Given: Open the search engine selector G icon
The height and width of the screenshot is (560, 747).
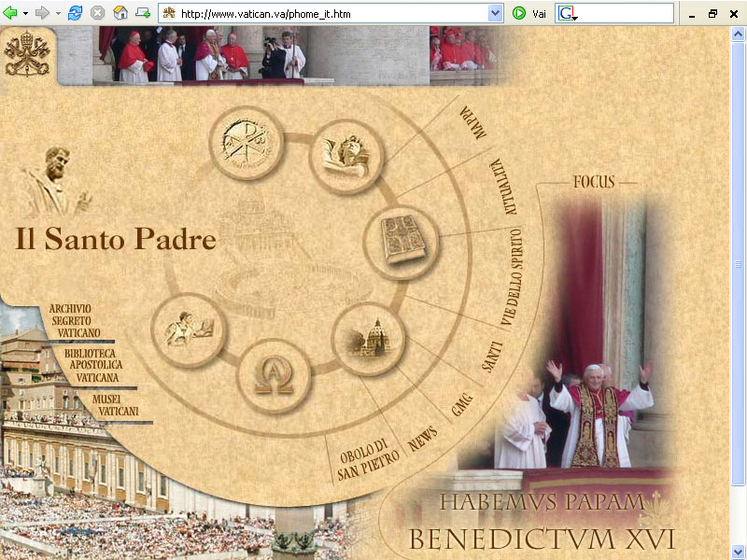Looking at the screenshot, I should pyautogui.click(x=568, y=13).
